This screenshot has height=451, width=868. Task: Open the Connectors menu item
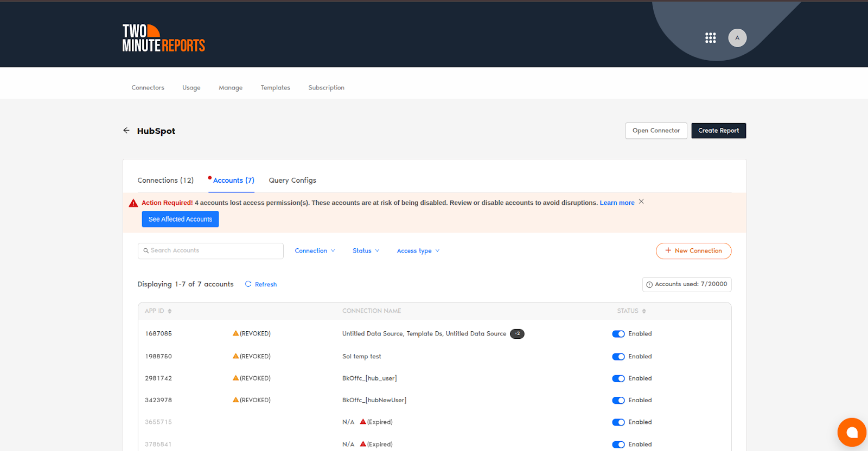point(148,88)
